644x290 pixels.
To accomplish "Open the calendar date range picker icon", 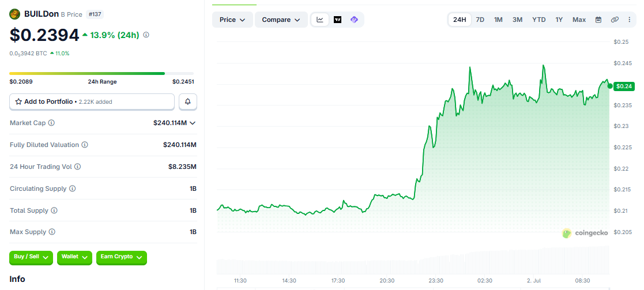I will (598, 20).
